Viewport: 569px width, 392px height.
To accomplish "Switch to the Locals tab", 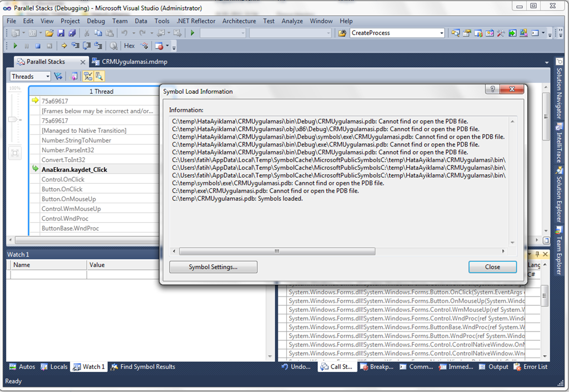I will [x=54, y=366].
